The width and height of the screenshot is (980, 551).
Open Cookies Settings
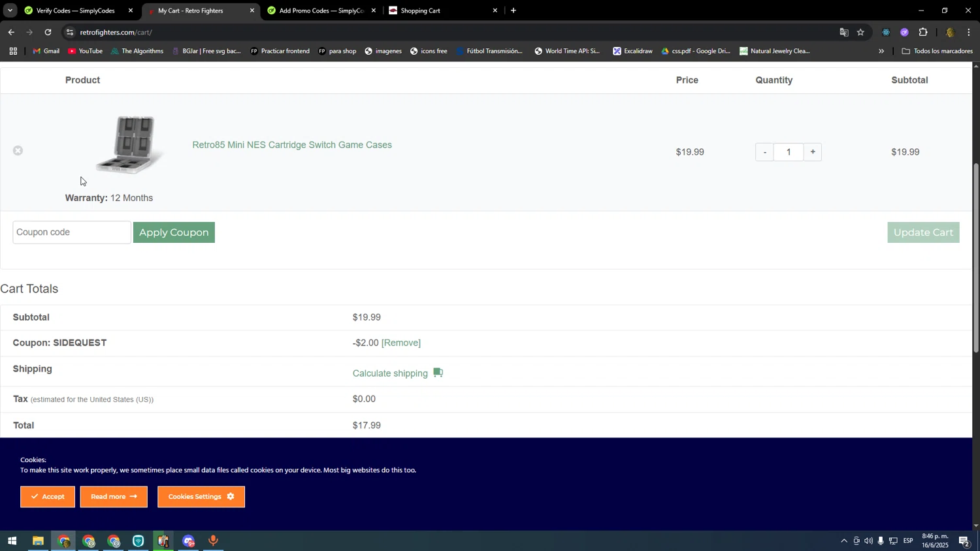[201, 497]
